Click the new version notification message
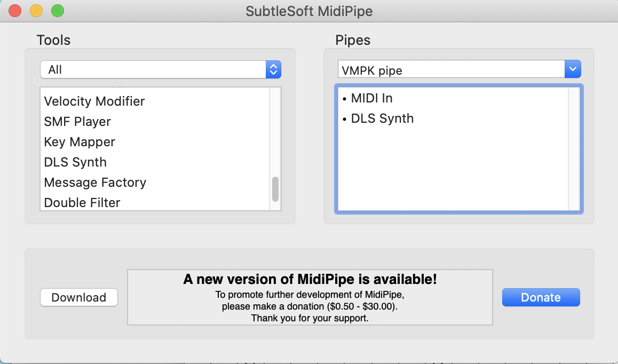618x364 pixels. 310,296
